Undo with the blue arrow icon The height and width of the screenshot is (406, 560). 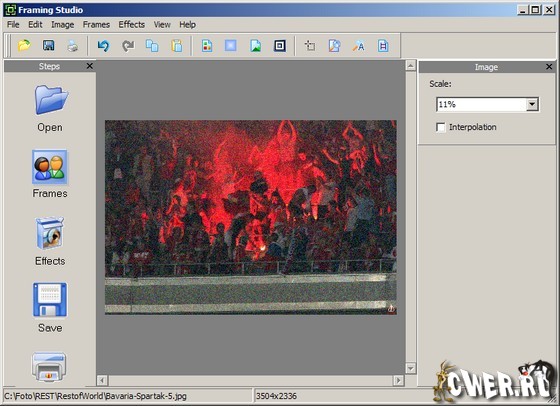point(104,46)
